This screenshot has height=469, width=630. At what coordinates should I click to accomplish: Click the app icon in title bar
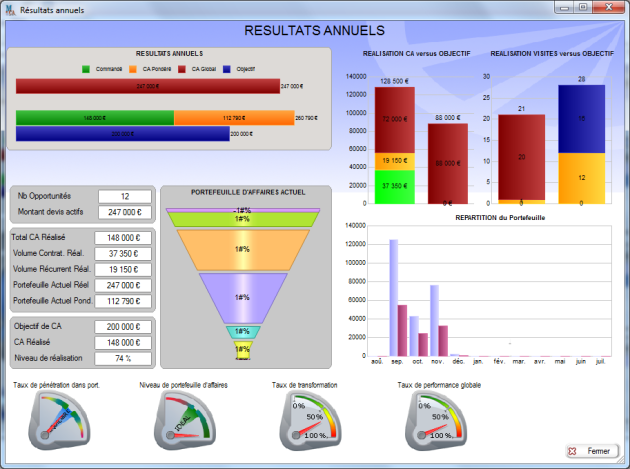tap(10, 10)
